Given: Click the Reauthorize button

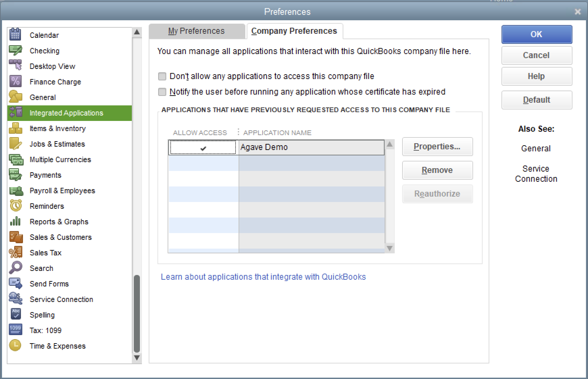Looking at the screenshot, I should 437,194.
